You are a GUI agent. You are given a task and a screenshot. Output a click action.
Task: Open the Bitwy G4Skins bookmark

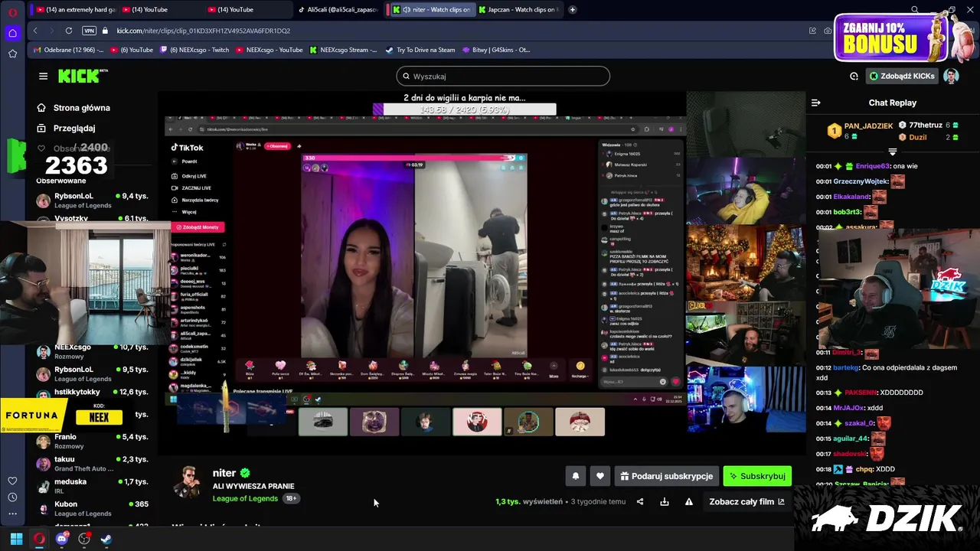(x=495, y=50)
